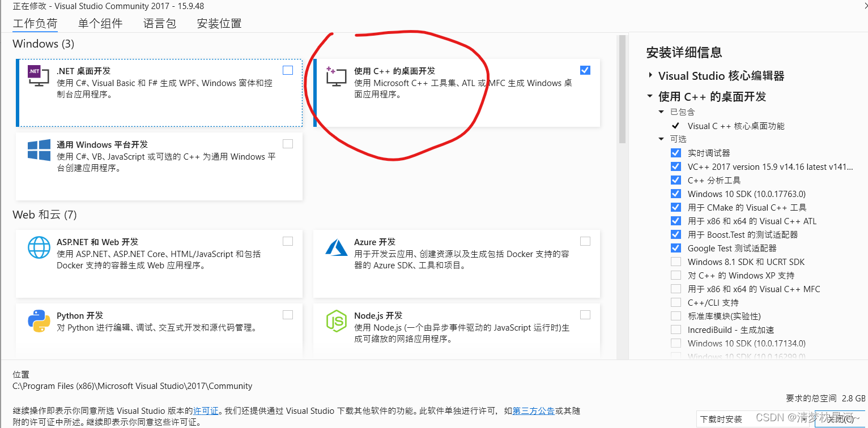Image resolution: width=868 pixels, height=428 pixels.
Task: Check Windows 10 SDK (10.0.17134.0)
Action: [x=675, y=343]
